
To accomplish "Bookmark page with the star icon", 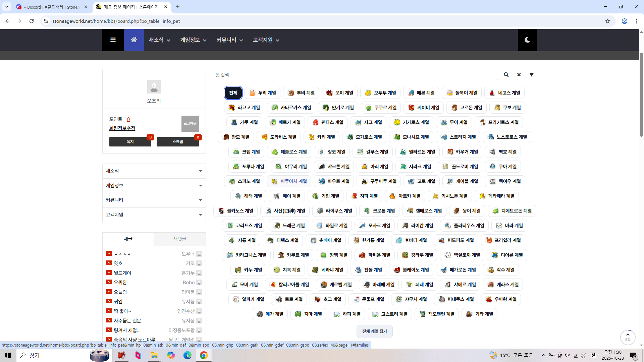I will pyautogui.click(x=607, y=21).
